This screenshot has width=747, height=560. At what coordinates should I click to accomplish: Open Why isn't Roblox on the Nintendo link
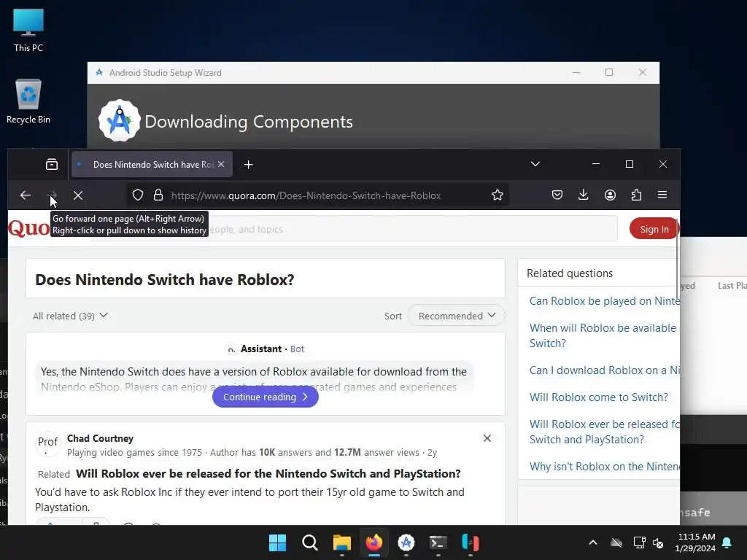605,467
